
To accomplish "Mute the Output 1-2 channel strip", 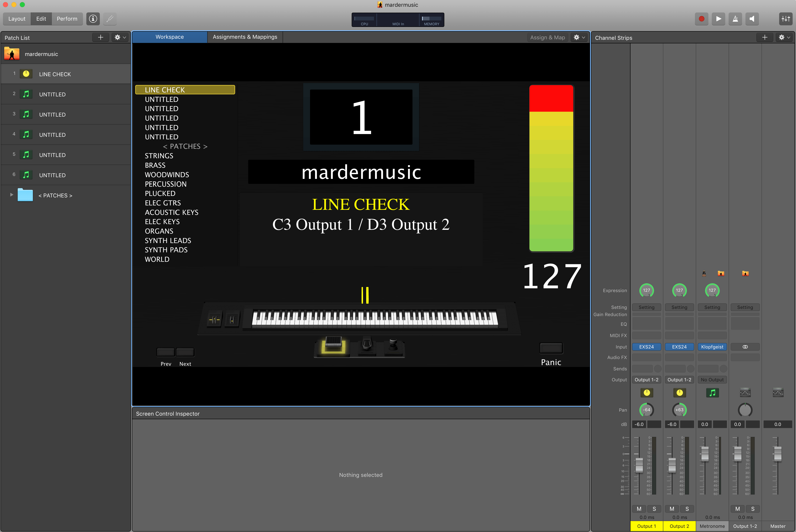I will pos(737,509).
